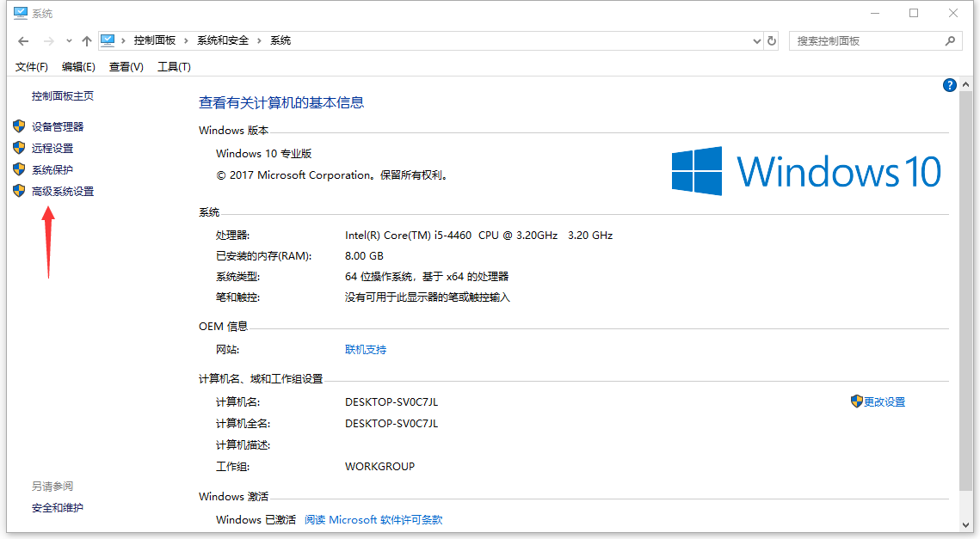Click the forward navigation arrow

[48, 41]
